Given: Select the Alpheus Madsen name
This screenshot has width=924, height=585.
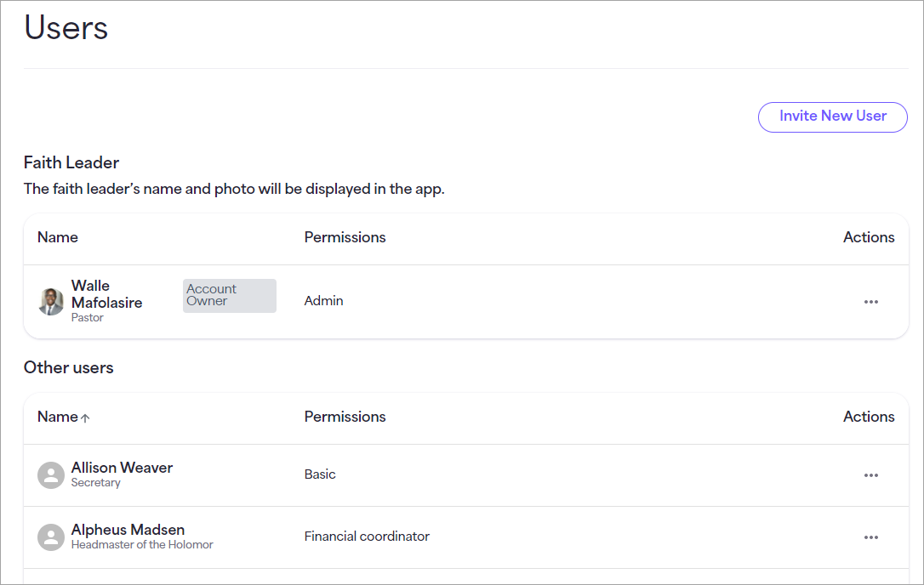Looking at the screenshot, I should (128, 529).
